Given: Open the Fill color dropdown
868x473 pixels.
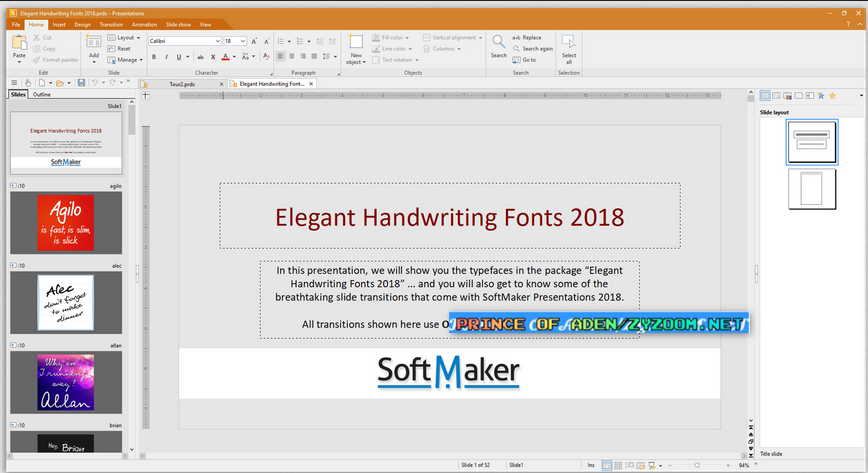Looking at the screenshot, I should pos(390,38).
